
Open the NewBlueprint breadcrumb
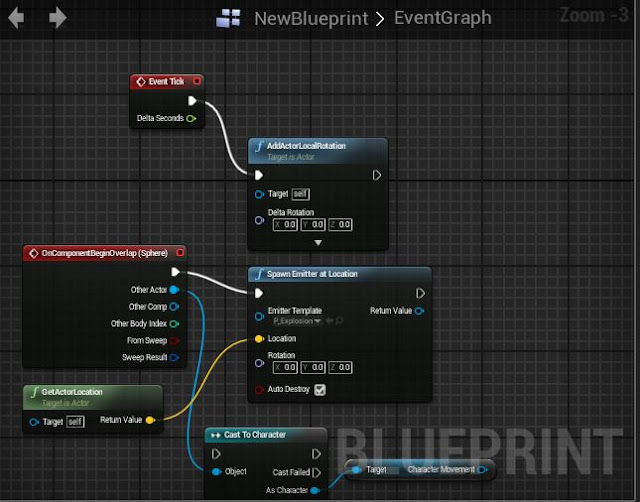pos(311,18)
